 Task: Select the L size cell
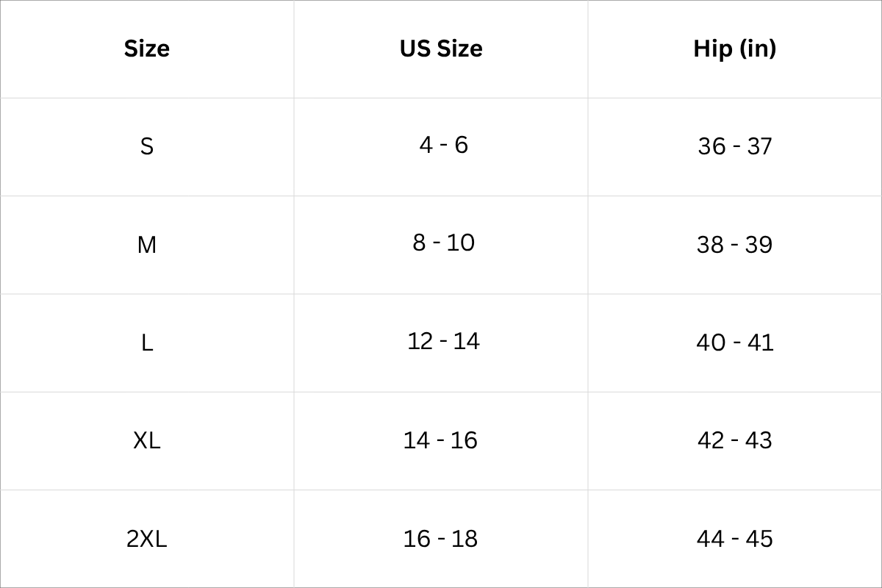tap(147, 343)
